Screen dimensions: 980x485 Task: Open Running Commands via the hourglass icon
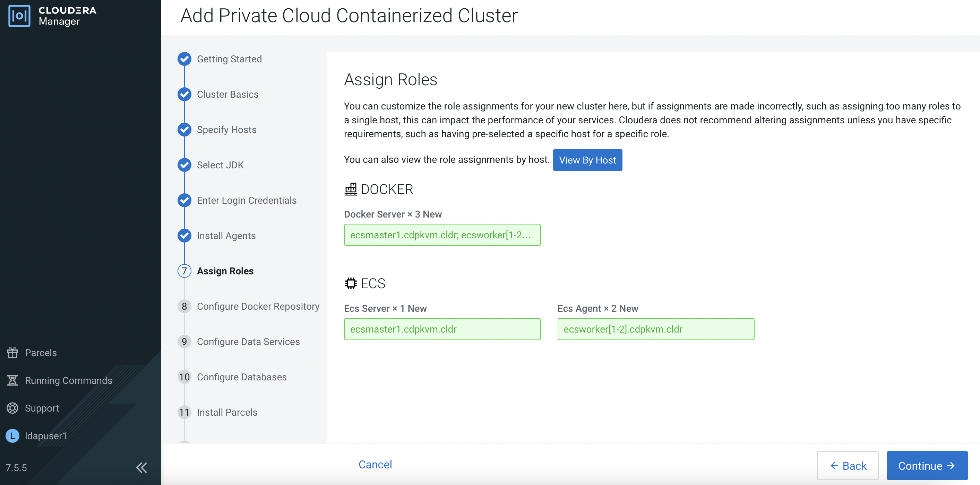12,380
